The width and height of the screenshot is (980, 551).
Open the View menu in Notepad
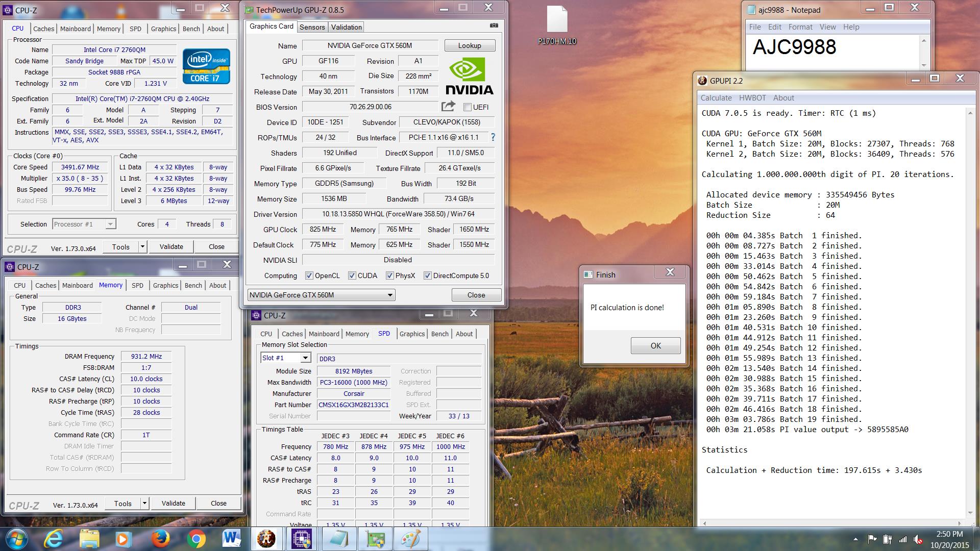pyautogui.click(x=827, y=27)
